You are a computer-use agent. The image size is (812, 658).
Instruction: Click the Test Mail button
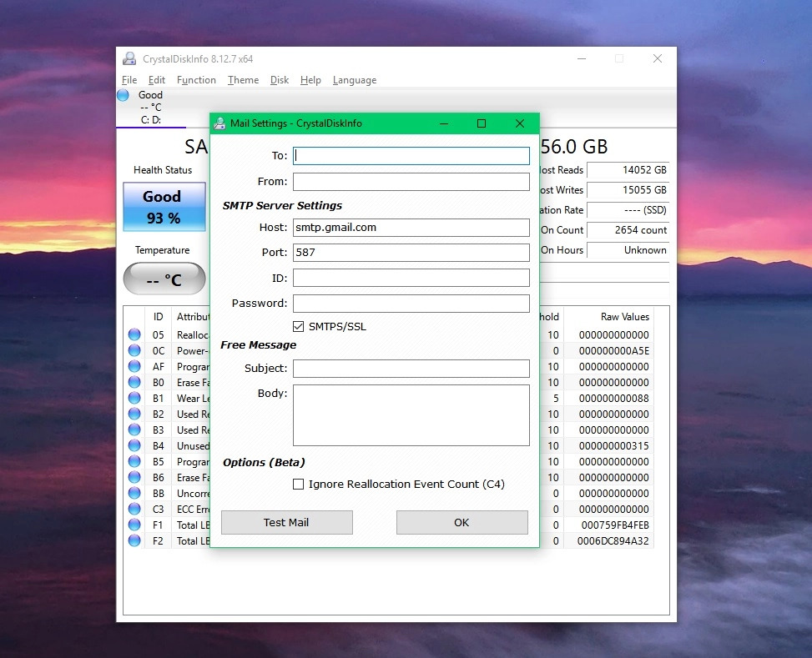point(287,522)
